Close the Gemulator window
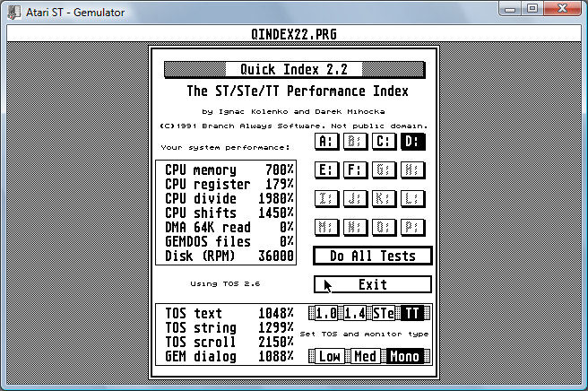 (562, 9)
